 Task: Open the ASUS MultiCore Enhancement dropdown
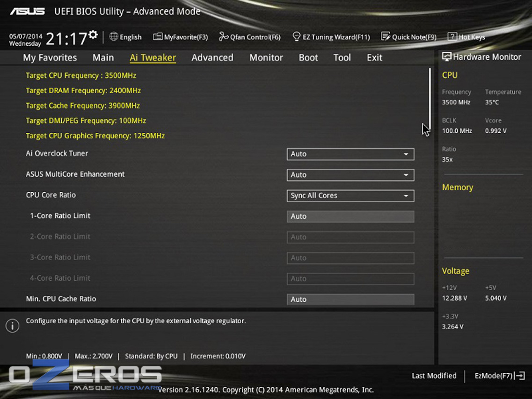click(350, 175)
